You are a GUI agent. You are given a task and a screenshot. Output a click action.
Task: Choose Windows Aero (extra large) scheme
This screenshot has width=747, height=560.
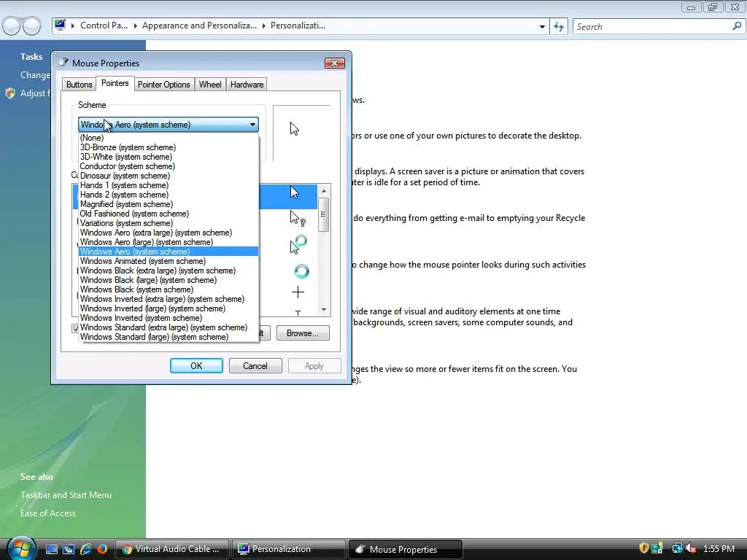point(169,233)
